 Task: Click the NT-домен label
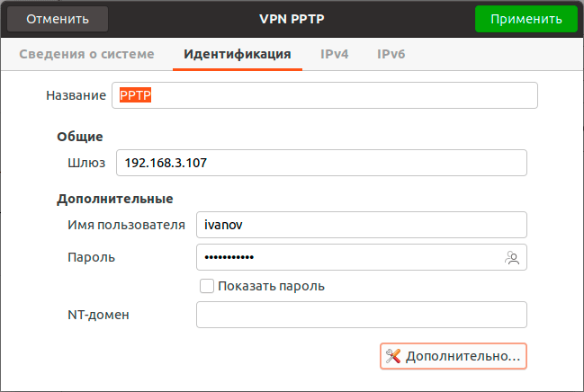pos(98,315)
